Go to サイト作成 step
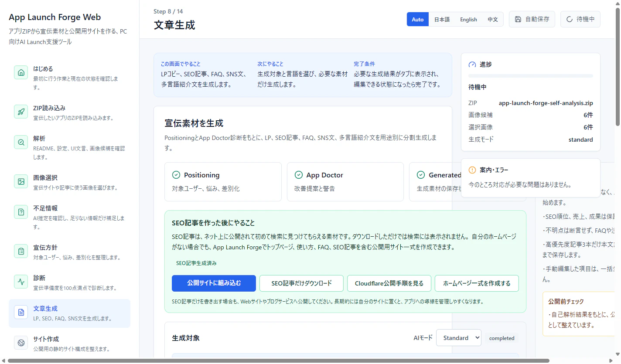 [70, 344]
